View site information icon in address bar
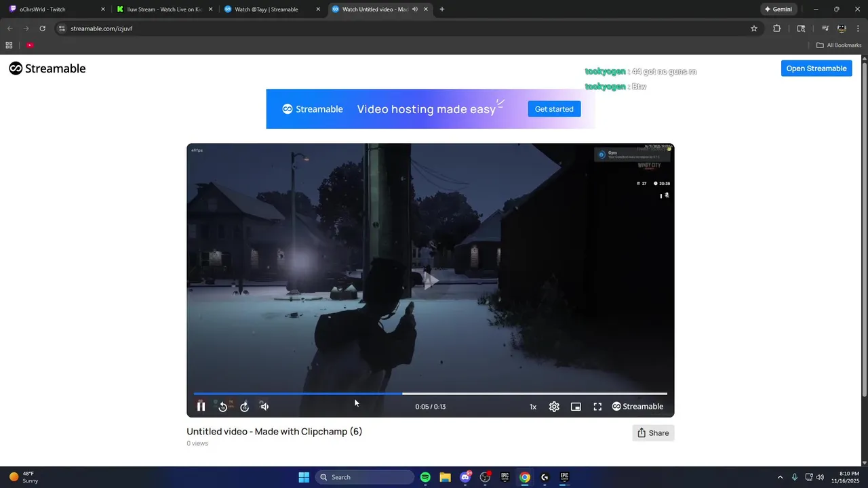 pos(62,28)
